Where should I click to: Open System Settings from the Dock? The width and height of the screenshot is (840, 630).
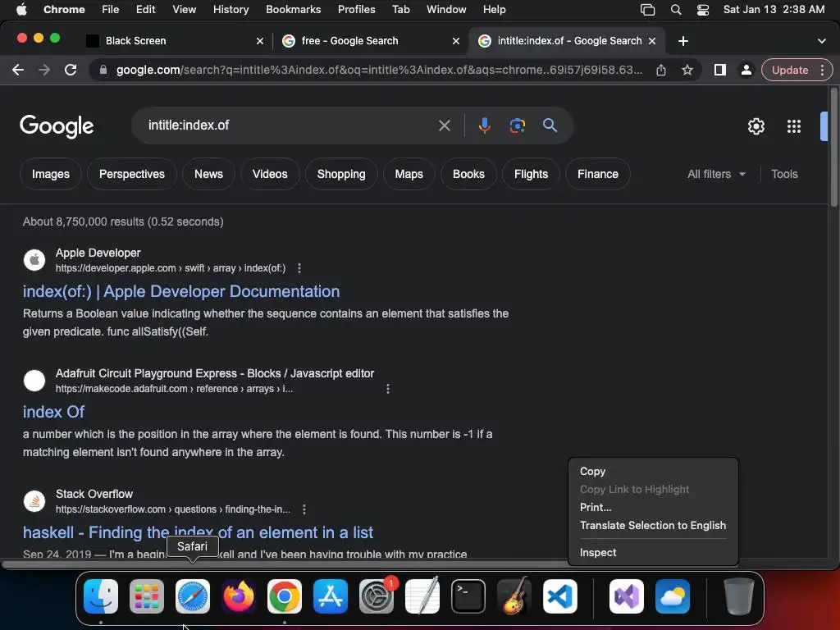(x=376, y=596)
